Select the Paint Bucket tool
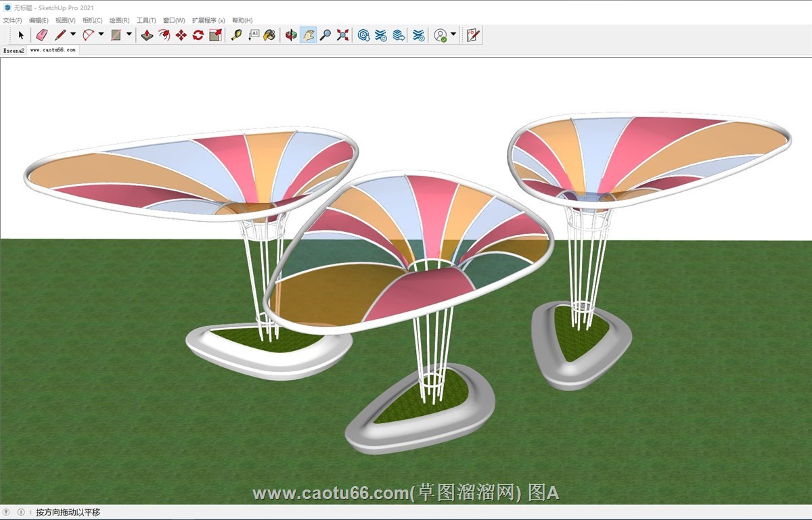Image resolution: width=812 pixels, height=520 pixels. click(269, 35)
